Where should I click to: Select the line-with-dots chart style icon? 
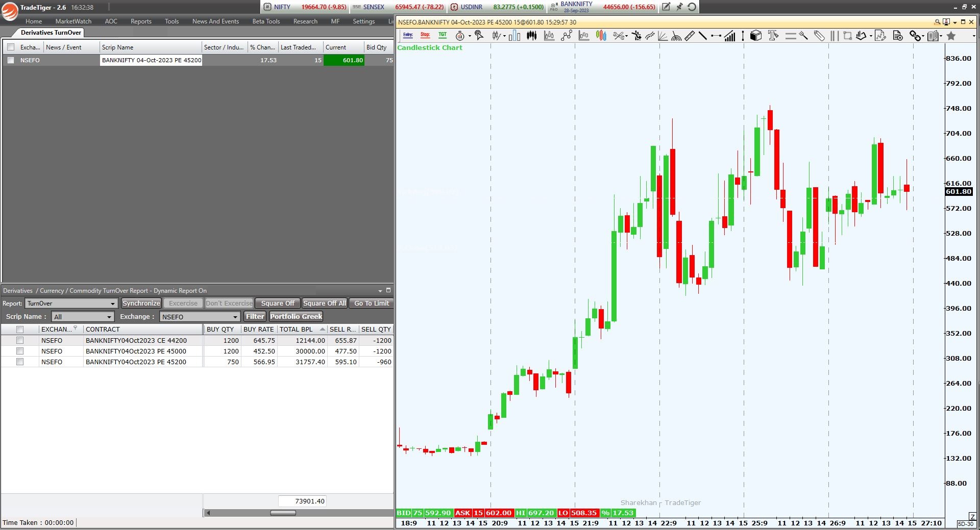[x=567, y=36]
